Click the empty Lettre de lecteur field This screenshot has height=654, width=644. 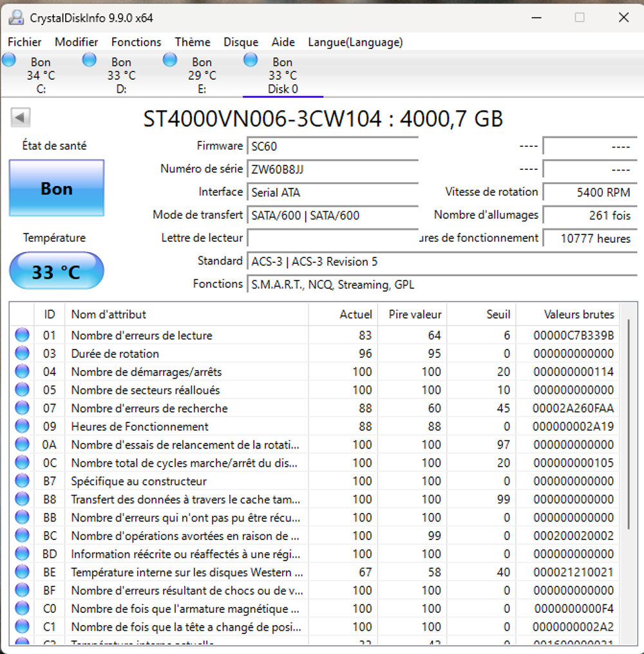pos(333,238)
